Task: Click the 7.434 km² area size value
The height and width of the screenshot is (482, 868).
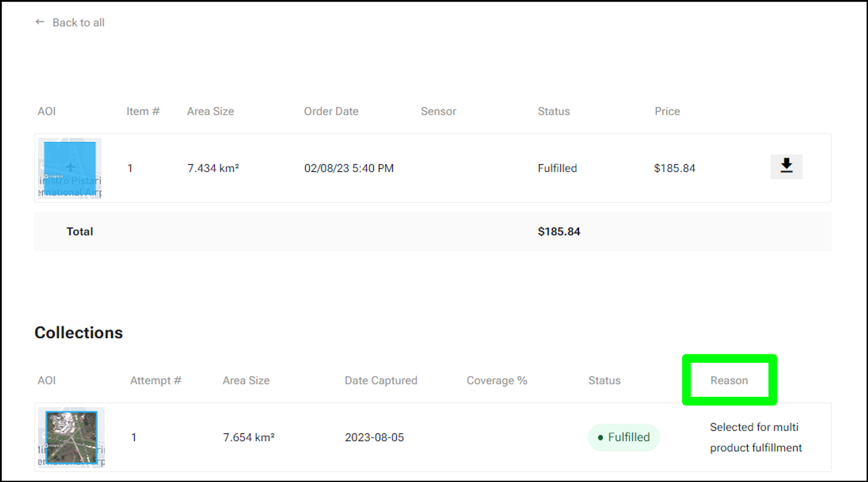Action: [x=213, y=168]
